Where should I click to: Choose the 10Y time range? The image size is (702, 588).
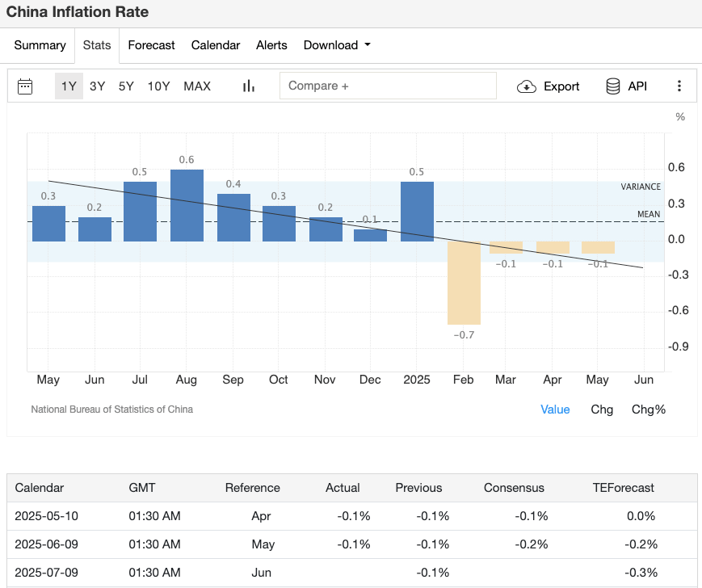click(158, 86)
